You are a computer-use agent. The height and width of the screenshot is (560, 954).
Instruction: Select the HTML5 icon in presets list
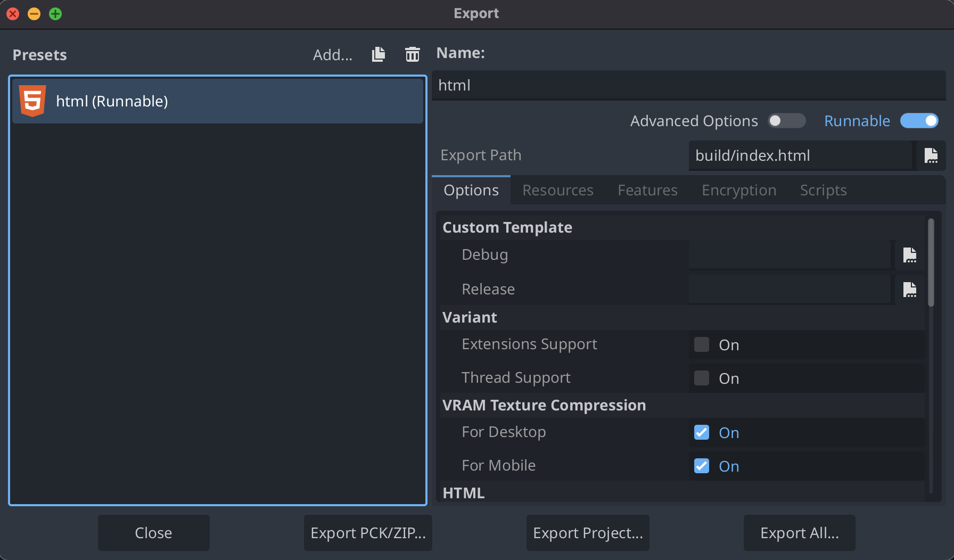(32, 101)
